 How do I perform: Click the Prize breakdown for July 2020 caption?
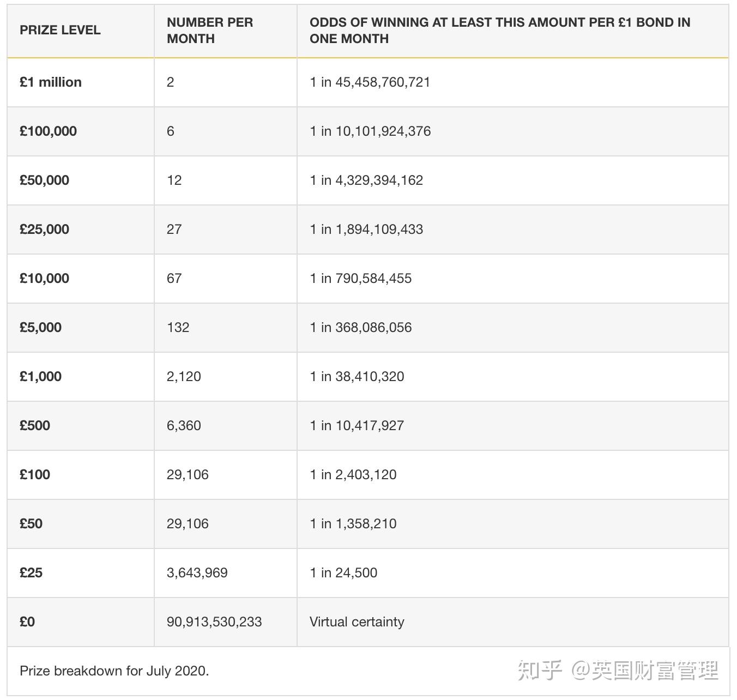[x=114, y=671]
